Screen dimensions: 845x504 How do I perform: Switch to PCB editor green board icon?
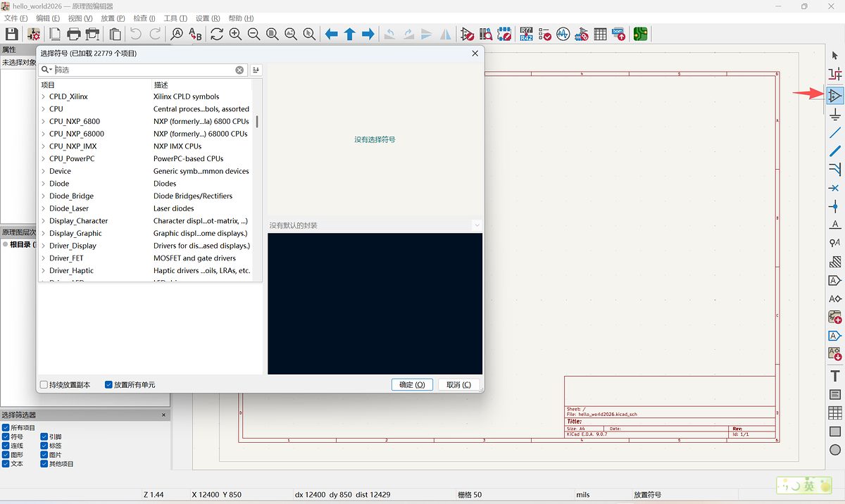(640, 34)
